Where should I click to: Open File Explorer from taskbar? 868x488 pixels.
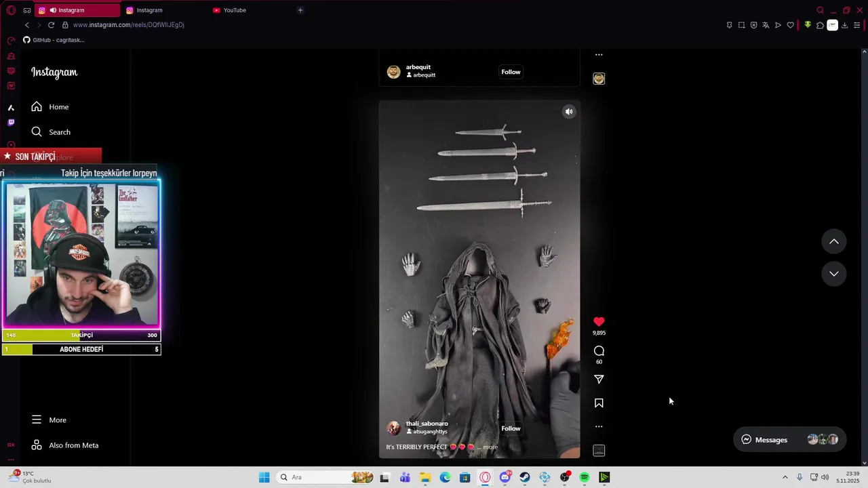425,477
